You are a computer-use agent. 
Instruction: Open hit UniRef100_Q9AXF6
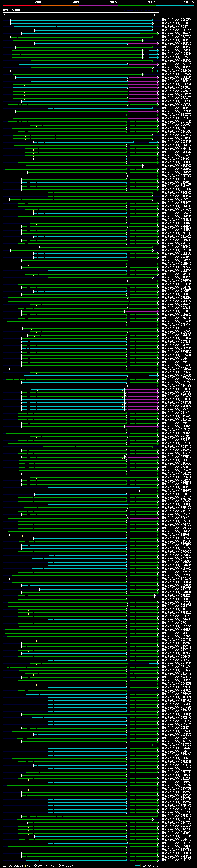(x=177, y=20)
